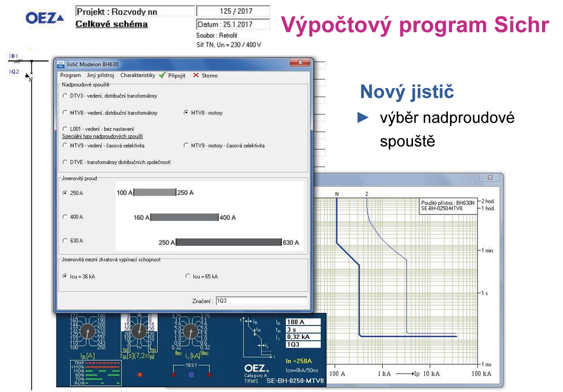Viewport: 563px width, 392px height.
Task: Click the 1Q2 label in the schema
Action: click(x=14, y=72)
